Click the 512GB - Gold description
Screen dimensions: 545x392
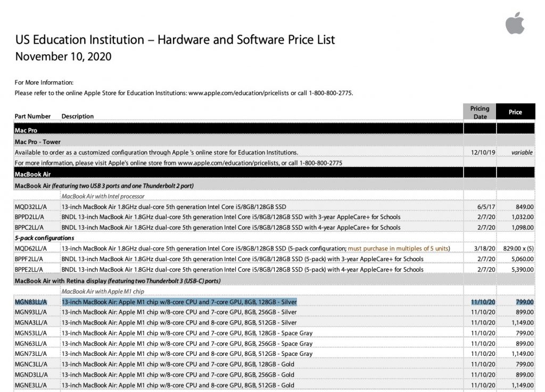click(x=178, y=385)
